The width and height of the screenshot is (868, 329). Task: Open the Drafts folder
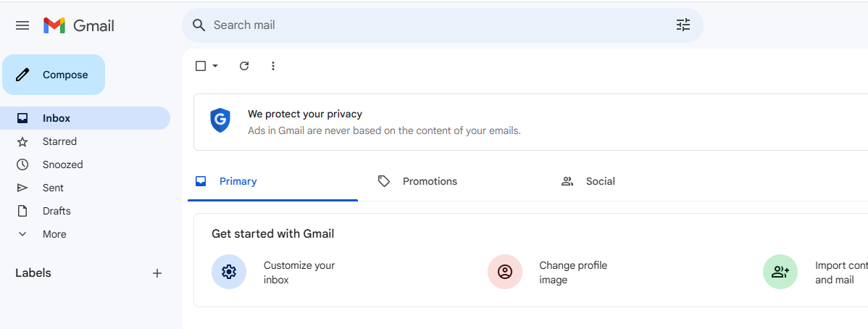[x=57, y=211]
